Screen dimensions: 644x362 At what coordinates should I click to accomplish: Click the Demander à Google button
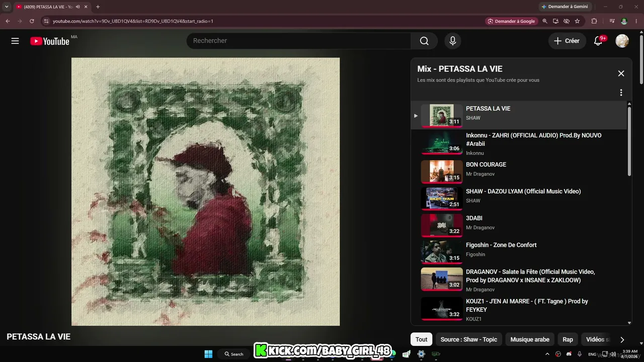click(x=512, y=21)
